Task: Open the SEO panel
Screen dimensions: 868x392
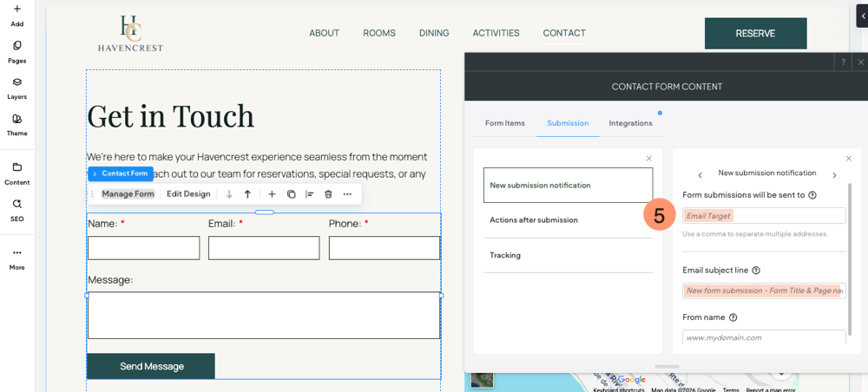Action: (x=16, y=209)
